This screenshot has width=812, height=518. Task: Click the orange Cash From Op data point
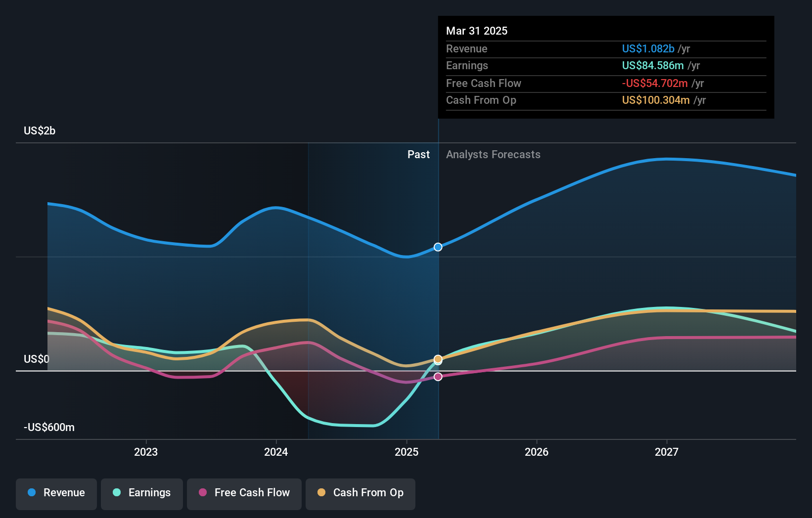pos(438,359)
